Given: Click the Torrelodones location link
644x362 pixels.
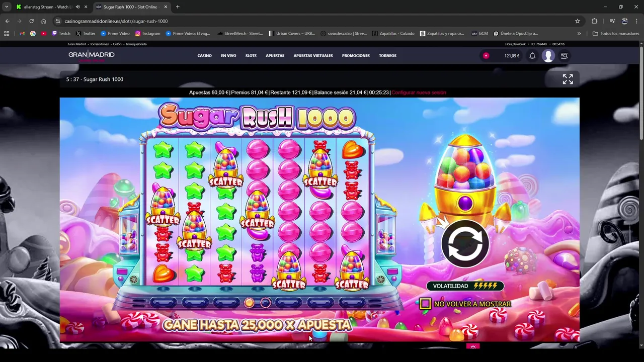Looking at the screenshot, I should tap(100, 44).
